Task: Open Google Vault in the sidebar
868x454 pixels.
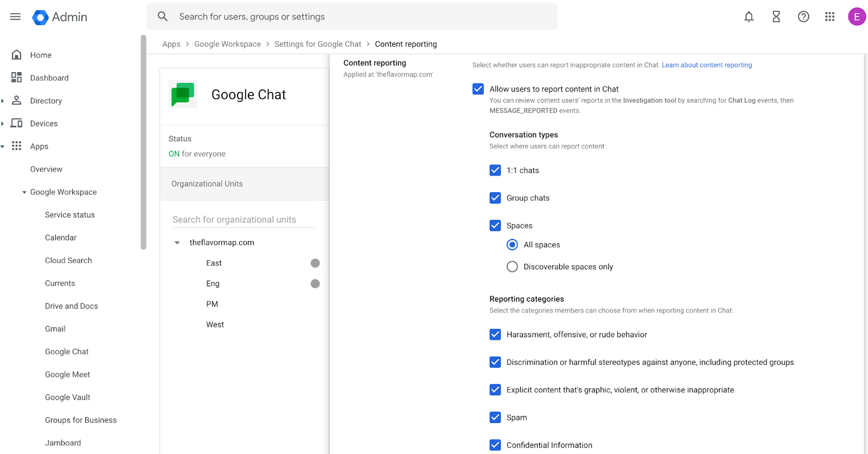Action: (x=68, y=398)
